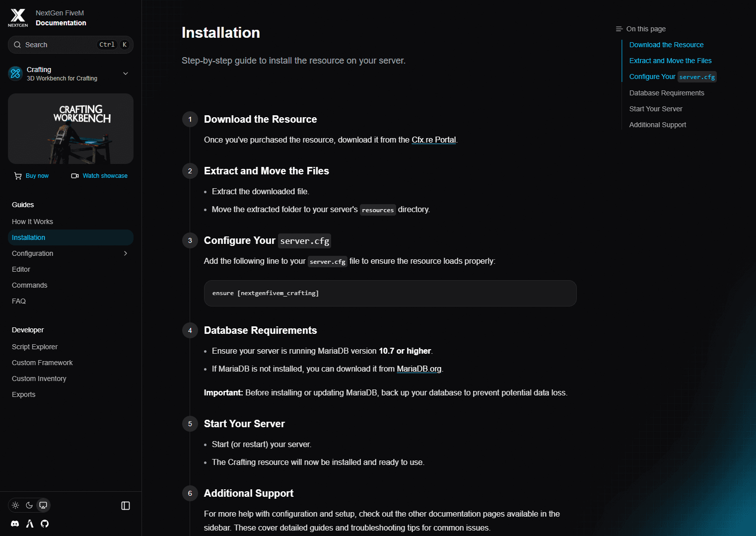The width and height of the screenshot is (756, 536).
Task: Click the video camera Watch showcase icon
Action: (75, 176)
